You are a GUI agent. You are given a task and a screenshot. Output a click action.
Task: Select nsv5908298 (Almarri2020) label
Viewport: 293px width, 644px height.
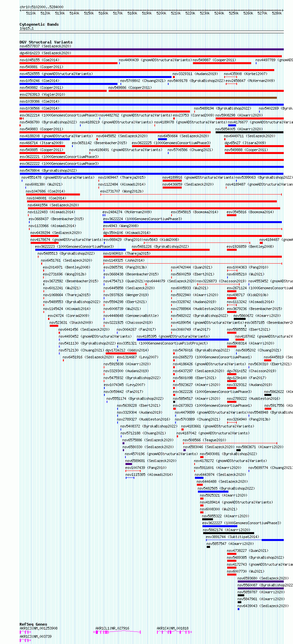point(239,115)
